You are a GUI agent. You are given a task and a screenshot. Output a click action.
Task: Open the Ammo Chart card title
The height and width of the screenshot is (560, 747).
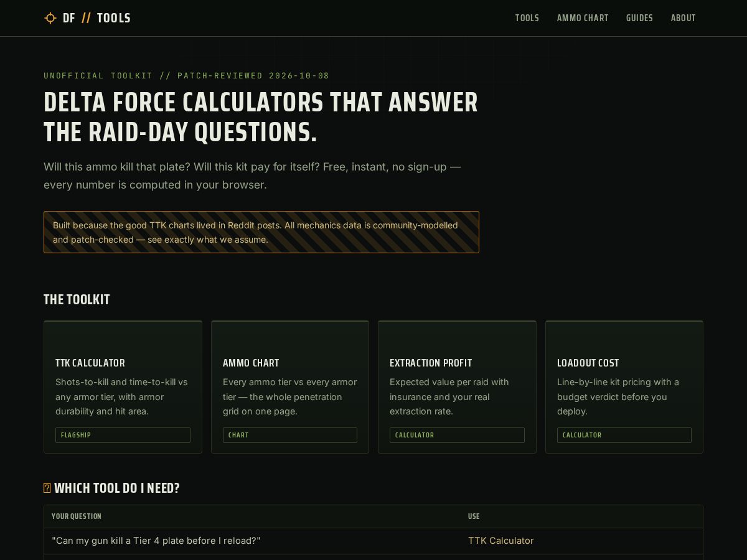251,363
